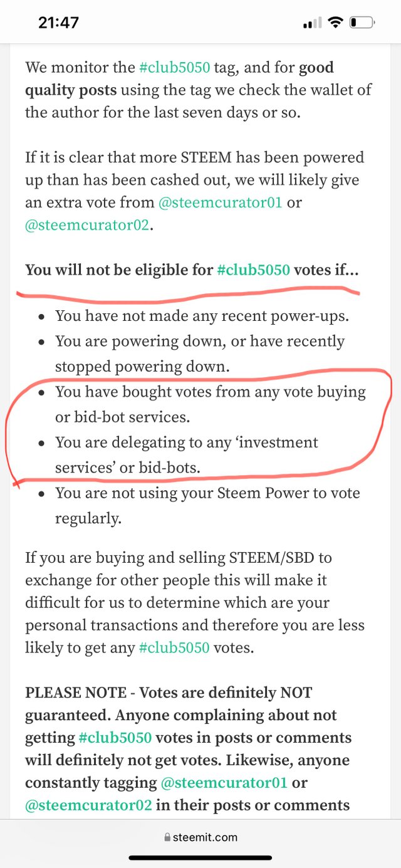Tap the home indicator bar at bottom
401x868 pixels.
pyautogui.click(x=200, y=858)
